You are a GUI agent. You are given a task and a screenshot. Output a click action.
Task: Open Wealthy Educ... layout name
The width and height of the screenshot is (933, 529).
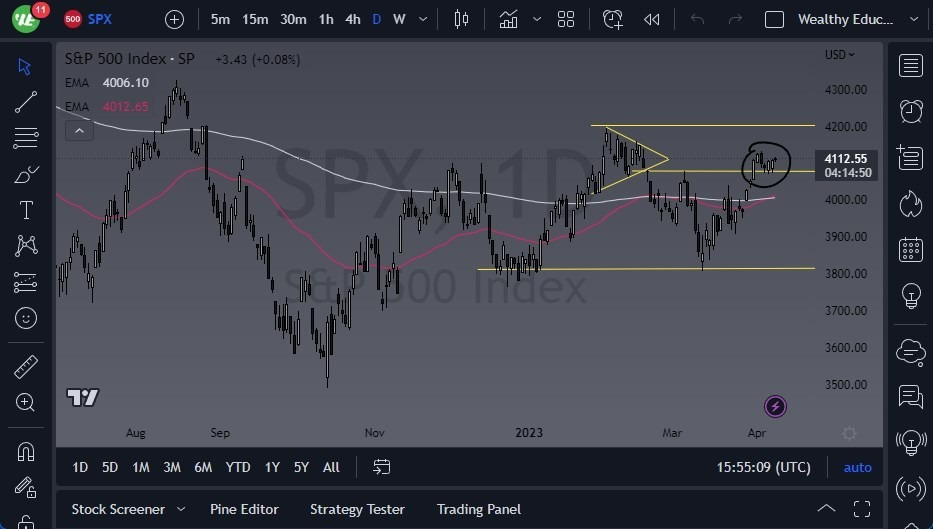tap(845, 20)
